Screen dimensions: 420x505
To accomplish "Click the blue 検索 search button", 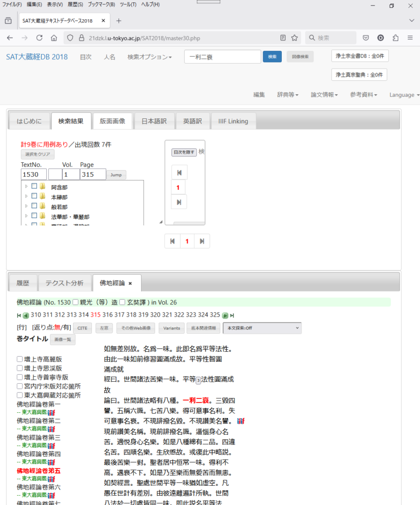I will click(272, 57).
